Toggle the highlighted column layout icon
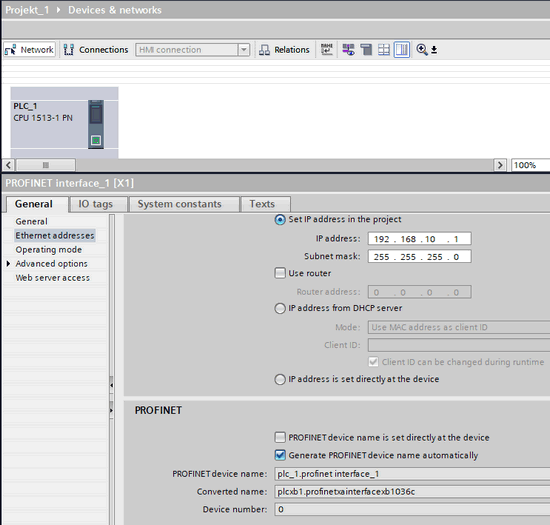The height and width of the screenshot is (525, 550). click(402, 49)
